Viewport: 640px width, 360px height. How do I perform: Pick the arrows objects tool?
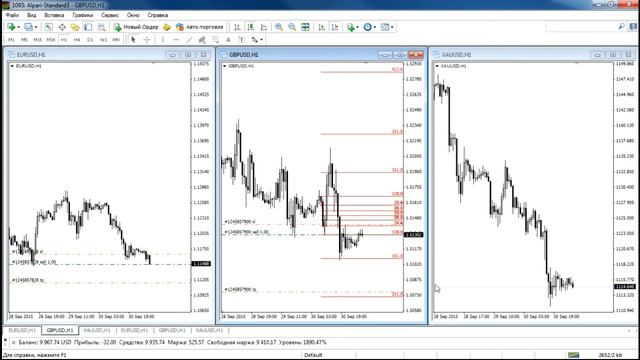255,40
